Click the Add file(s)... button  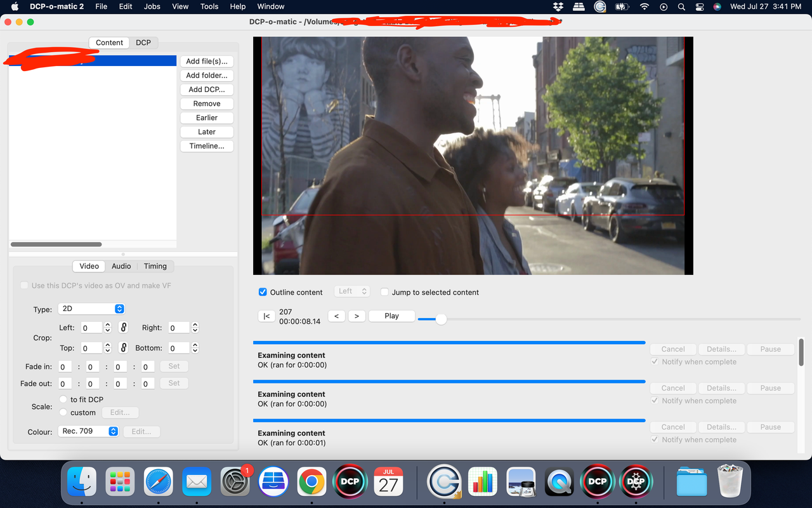207,61
